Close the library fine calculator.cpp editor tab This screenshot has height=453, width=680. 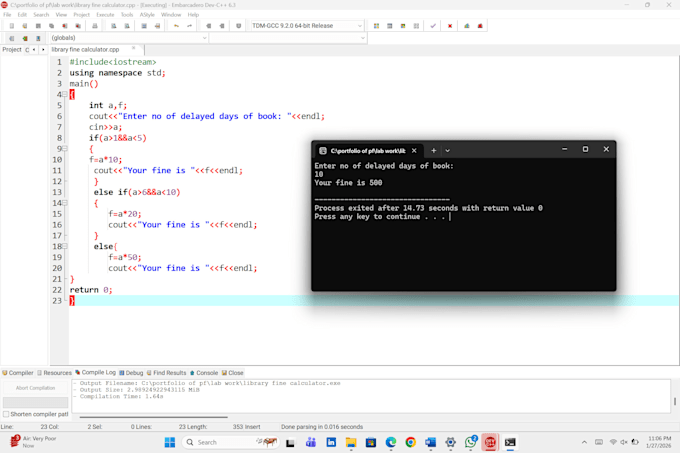coord(134,48)
